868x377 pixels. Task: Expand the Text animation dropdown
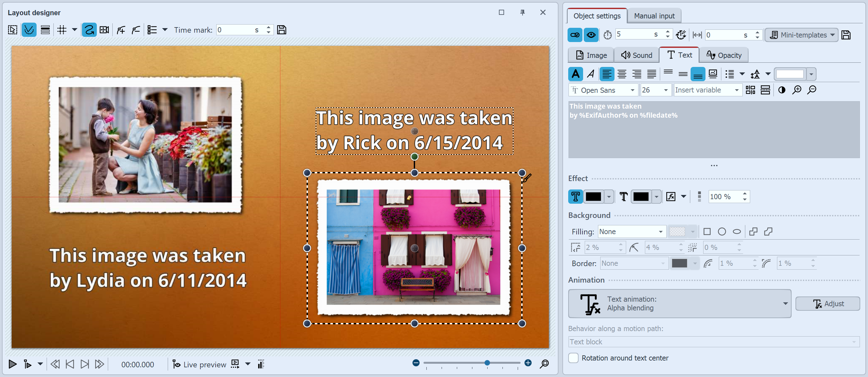coord(786,303)
